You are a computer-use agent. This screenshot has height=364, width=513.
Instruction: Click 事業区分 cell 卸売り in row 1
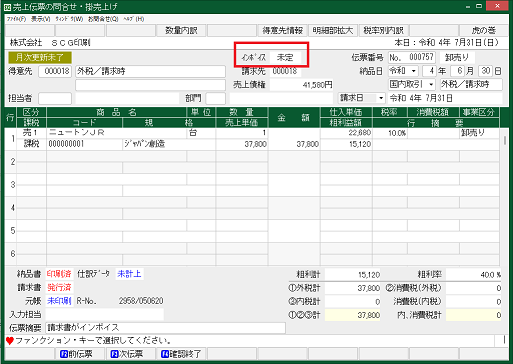[x=479, y=133]
